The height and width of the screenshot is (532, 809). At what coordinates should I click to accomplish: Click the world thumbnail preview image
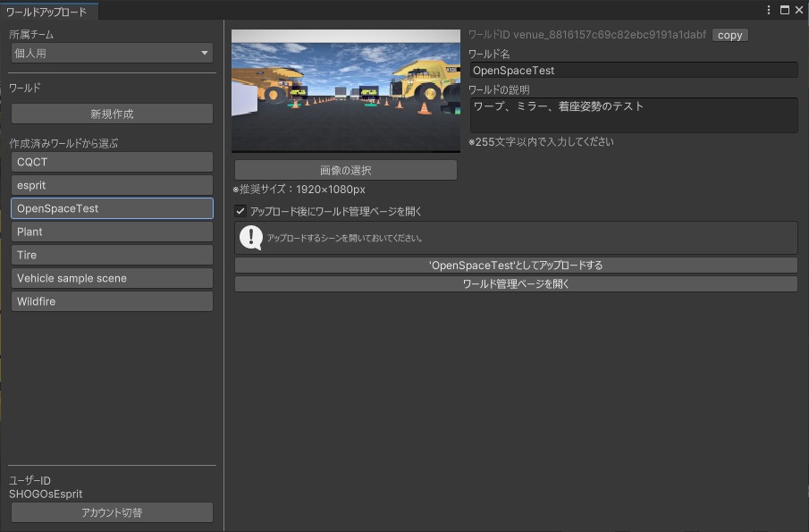pos(345,91)
